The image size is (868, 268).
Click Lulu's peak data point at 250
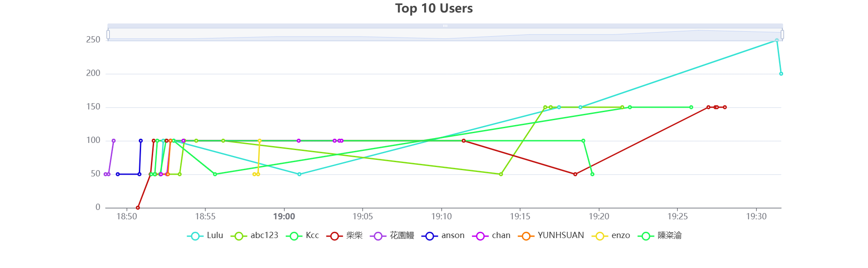click(777, 40)
